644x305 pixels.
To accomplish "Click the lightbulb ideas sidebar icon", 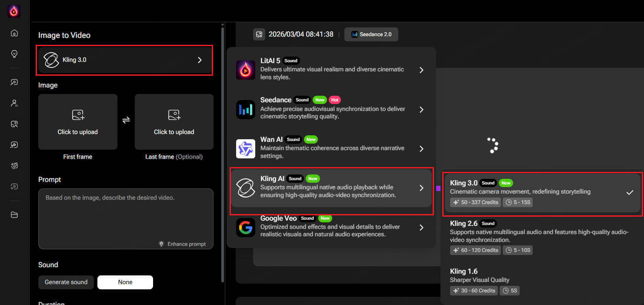I will pos(14,54).
